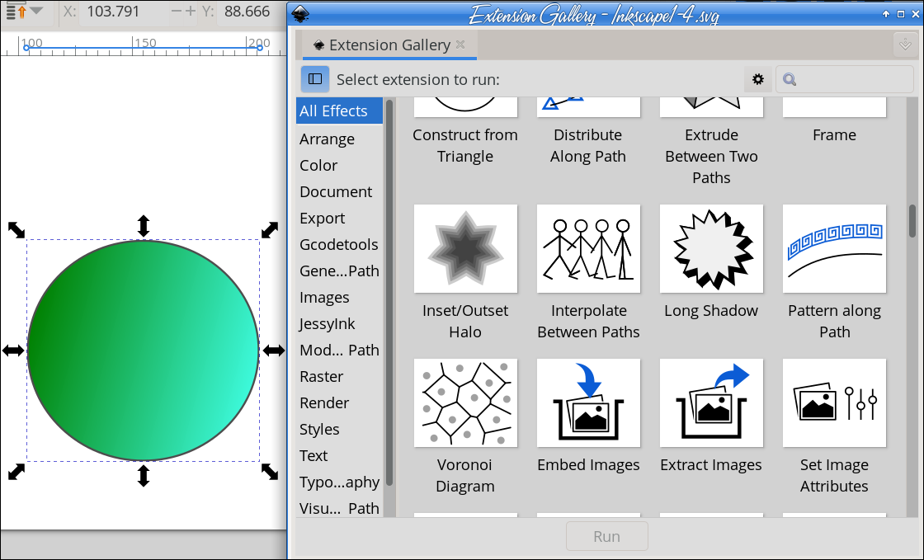This screenshot has height=560, width=924.
Task: Choose the Long Shadow extension icon
Action: point(711,248)
